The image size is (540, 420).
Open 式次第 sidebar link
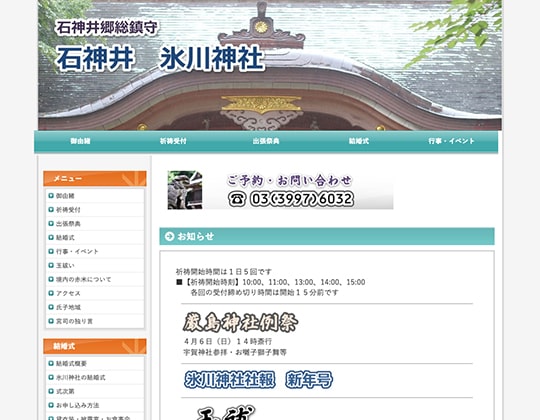[65, 391]
